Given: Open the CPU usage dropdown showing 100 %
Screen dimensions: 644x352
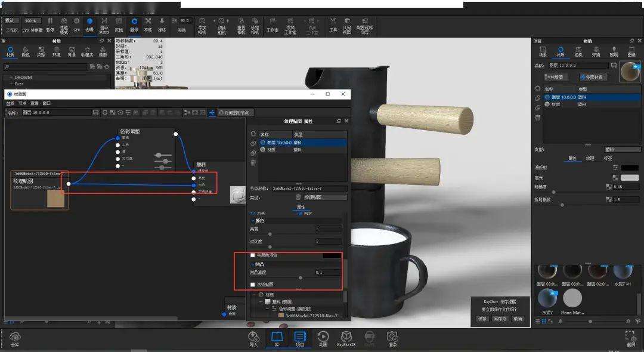Looking at the screenshot, I should pyautogui.click(x=32, y=20).
